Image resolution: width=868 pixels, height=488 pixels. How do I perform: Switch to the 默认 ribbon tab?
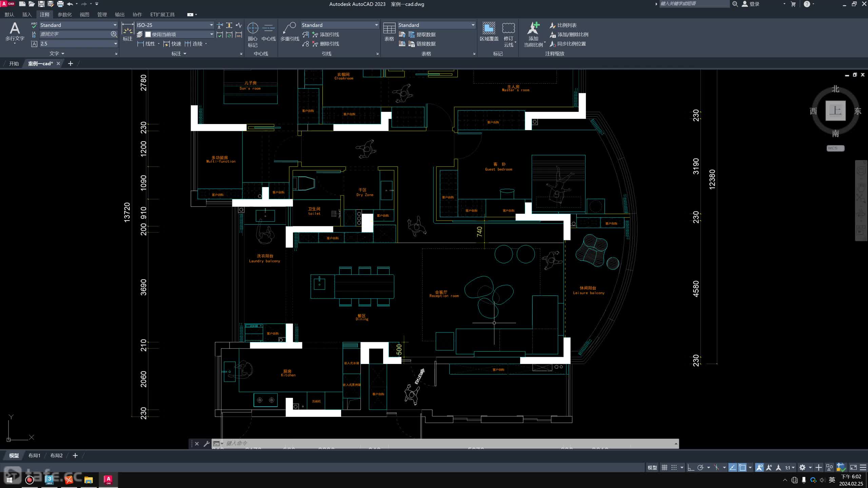pyautogui.click(x=9, y=15)
